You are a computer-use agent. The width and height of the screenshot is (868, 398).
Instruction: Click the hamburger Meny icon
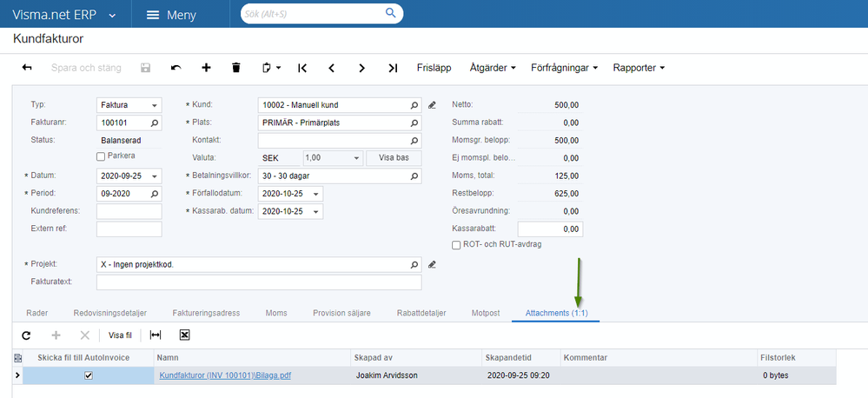(153, 15)
